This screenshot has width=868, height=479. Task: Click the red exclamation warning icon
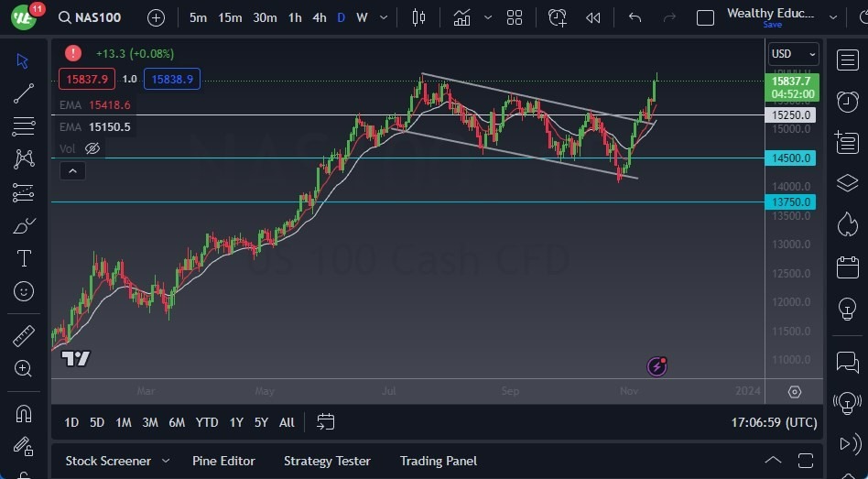pyautogui.click(x=73, y=54)
